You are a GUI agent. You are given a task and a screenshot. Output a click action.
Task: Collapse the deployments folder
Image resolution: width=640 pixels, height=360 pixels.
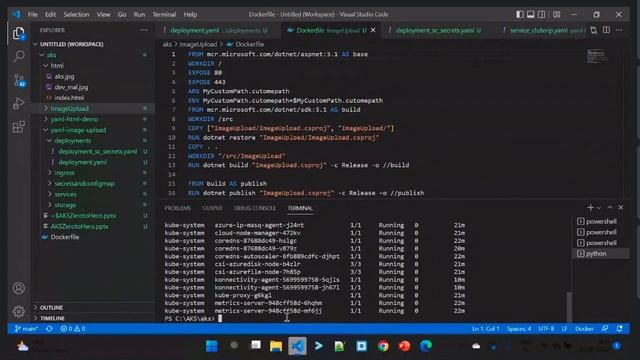tap(93, 140)
